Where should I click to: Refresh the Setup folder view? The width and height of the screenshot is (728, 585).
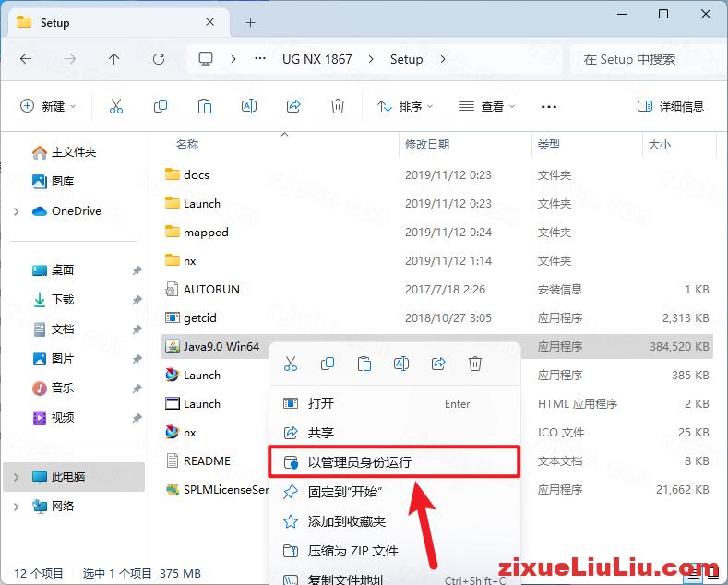tap(159, 59)
